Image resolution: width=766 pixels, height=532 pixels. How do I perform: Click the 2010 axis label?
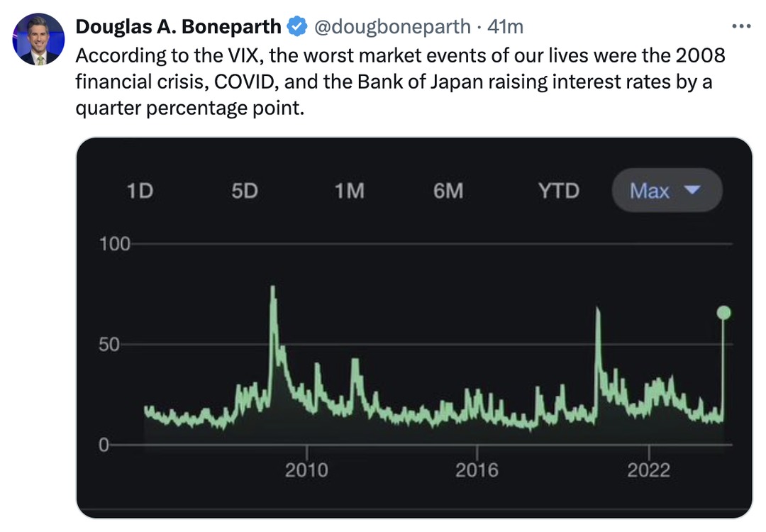[306, 470]
